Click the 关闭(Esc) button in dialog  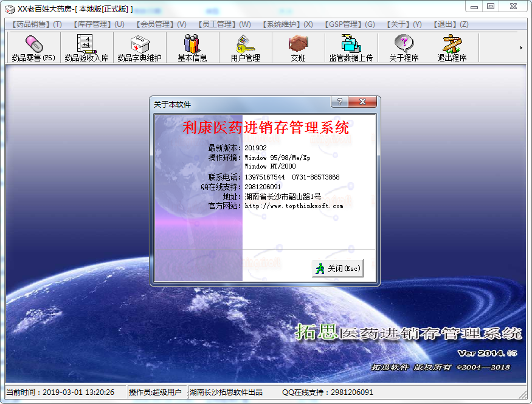click(x=338, y=268)
